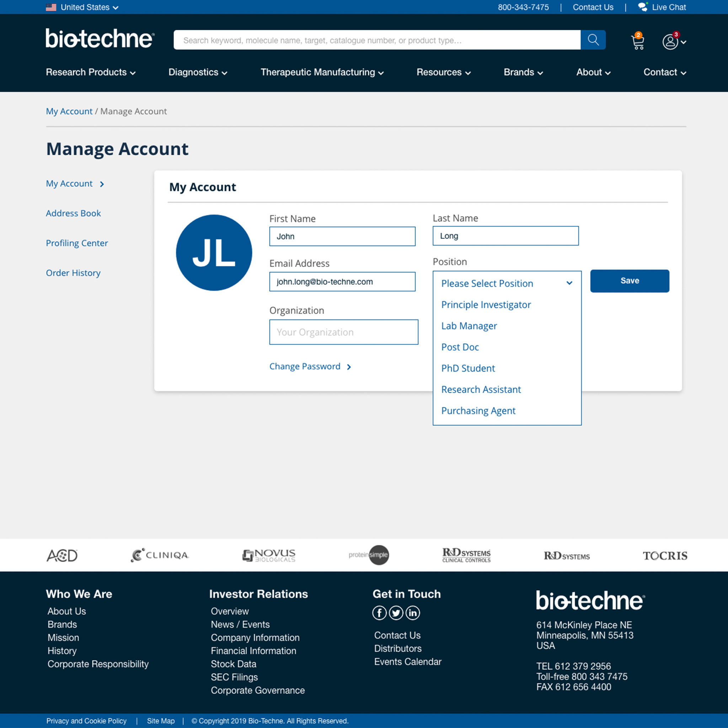Open Address Book in sidebar
The width and height of the screenshot is (728, 728).
click(x=74, y=213)
